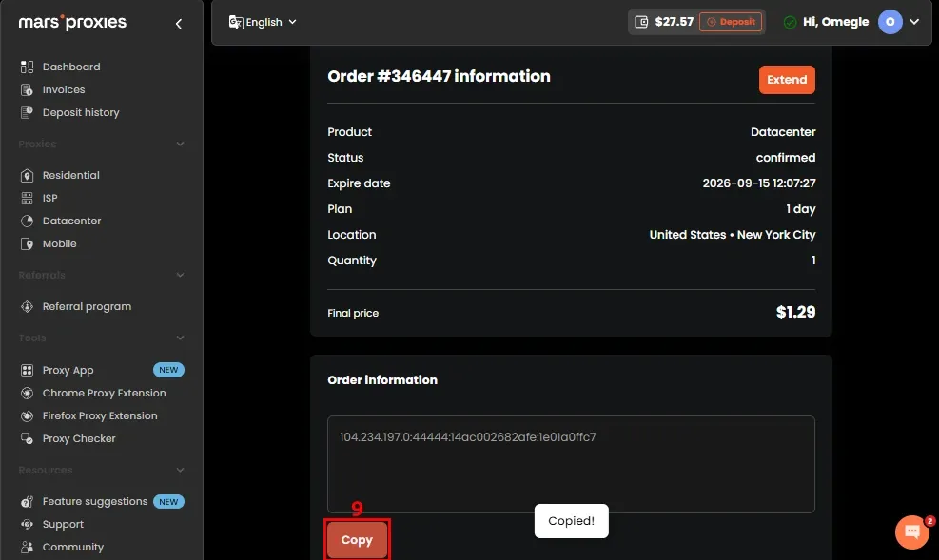Image resolution: width=939 pixels, height=560 pixels.
Task: Open the live chat bubble icon
Action: tap(912, 531)
